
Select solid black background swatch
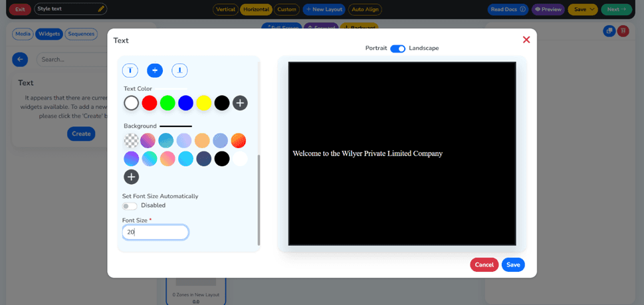tap(222, 159)
